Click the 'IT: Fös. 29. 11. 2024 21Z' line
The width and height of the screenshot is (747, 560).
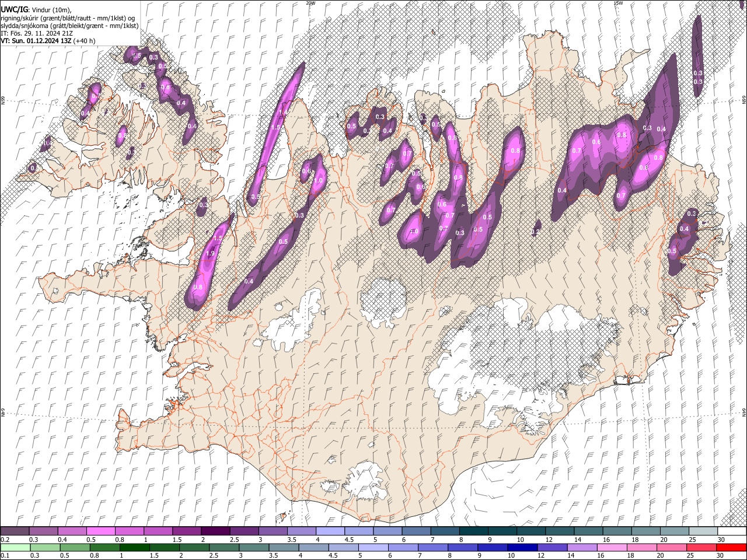pyautogui.click(x=36, y=33)
